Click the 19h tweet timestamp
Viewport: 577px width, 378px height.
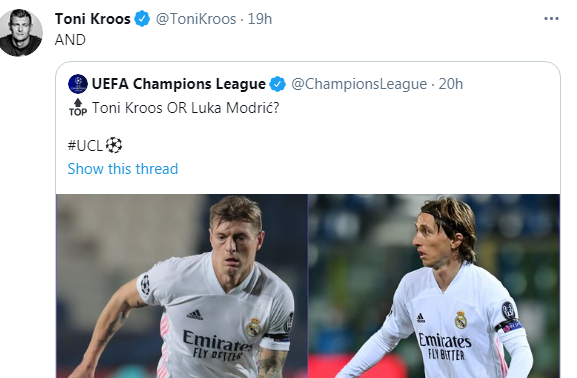[x=259, y=19]
